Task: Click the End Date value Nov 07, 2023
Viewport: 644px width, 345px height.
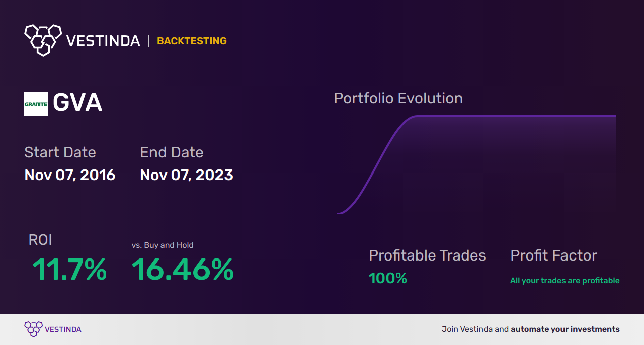Action: click(187, 175)
